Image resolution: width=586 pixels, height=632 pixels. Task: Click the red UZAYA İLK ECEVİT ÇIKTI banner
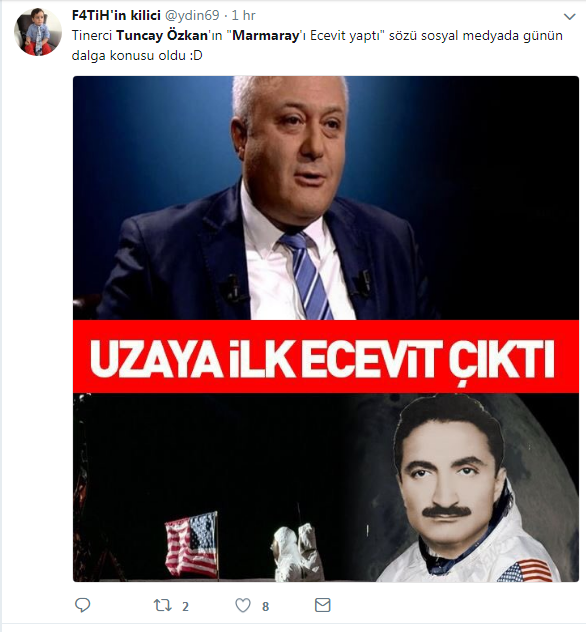pos(326,356)
